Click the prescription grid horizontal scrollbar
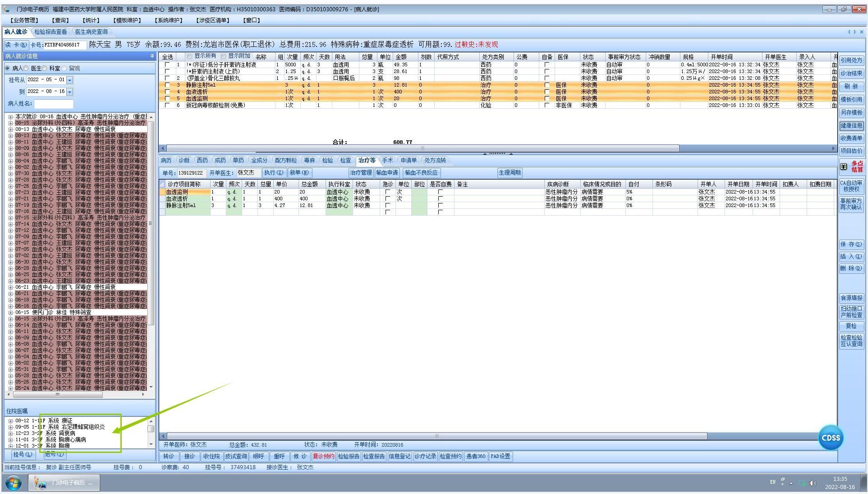Screen dimensions: 868x494 [422, 148]
